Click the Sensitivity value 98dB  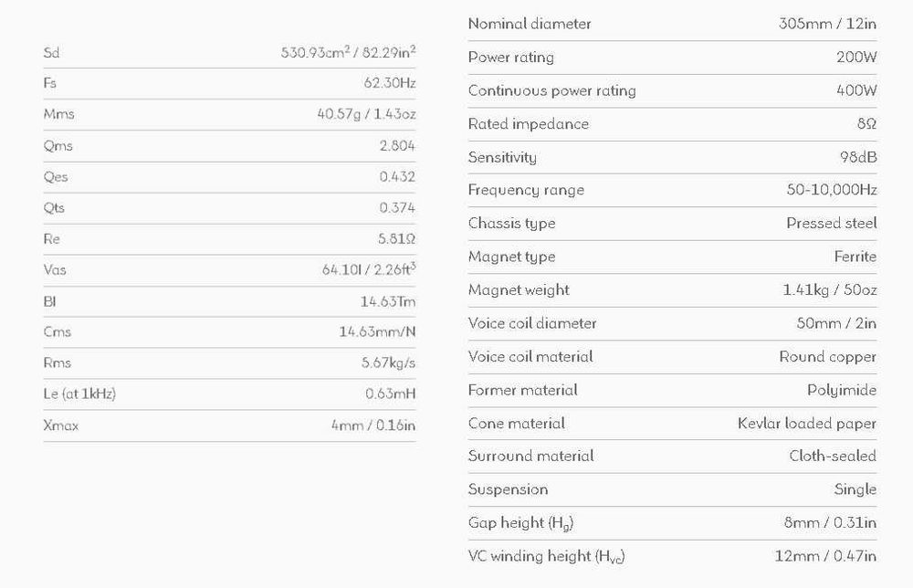click(858, 158)
